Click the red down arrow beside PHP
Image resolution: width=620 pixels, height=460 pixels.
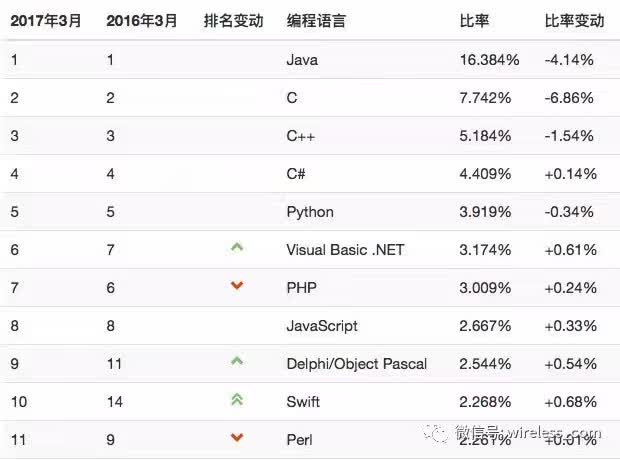point(237,286)
